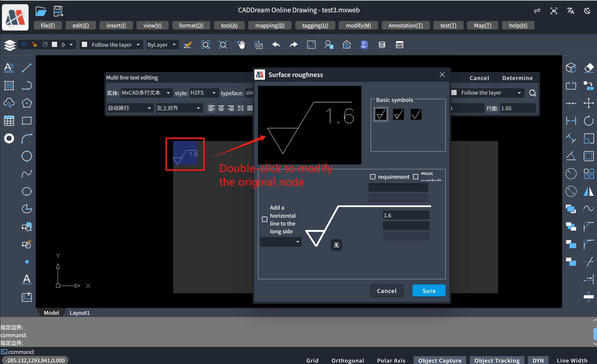Switch to the Layout1 tab

point(80,313)
